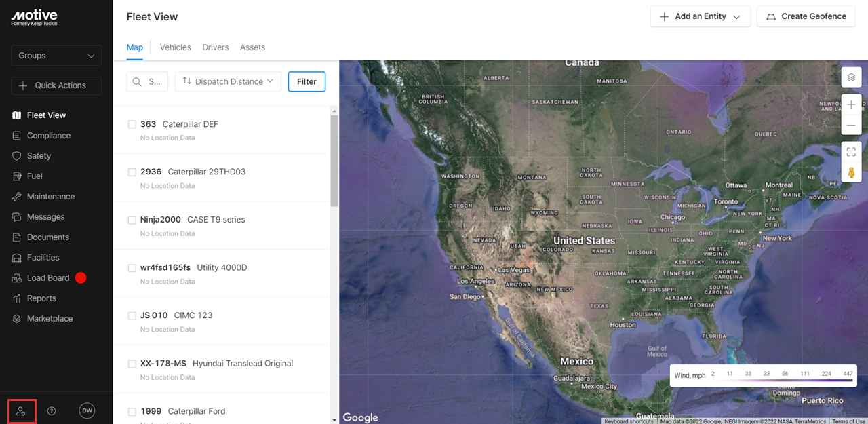The image size is (868, 424).
Task: Open the Dispatch Distance sort dropdown
Action: pyautogui.click(x=228, y=81)
